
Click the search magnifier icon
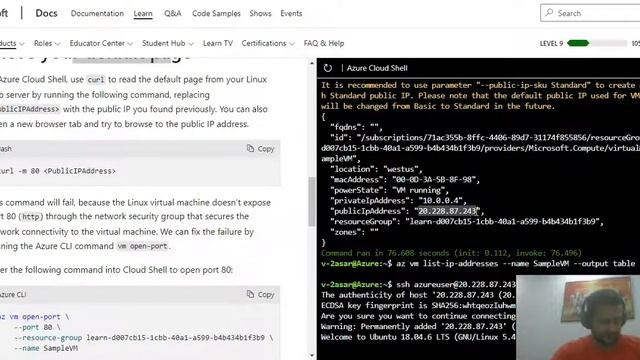coord(549,13)
